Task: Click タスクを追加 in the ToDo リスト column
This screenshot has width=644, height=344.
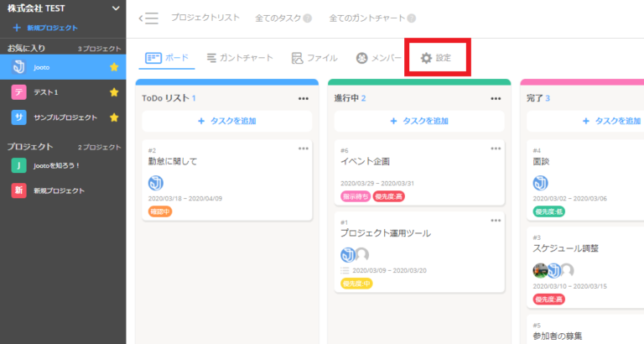Action: [226, 121]
